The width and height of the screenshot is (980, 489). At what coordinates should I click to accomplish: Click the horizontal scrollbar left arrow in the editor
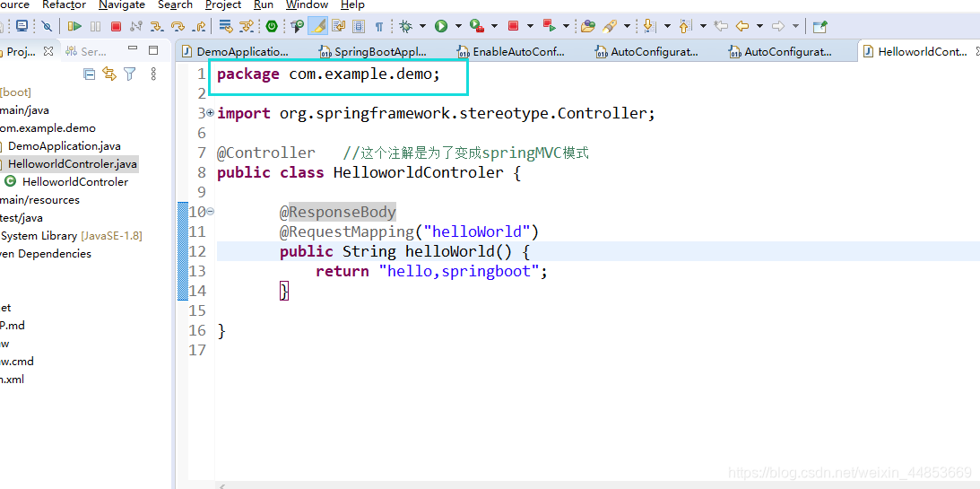[222, 485]
